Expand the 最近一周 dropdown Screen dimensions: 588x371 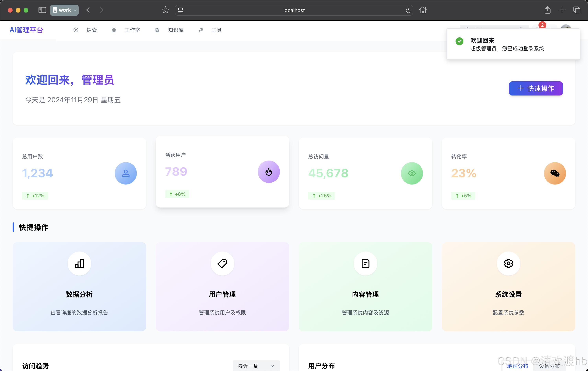[x=256, y=366]
